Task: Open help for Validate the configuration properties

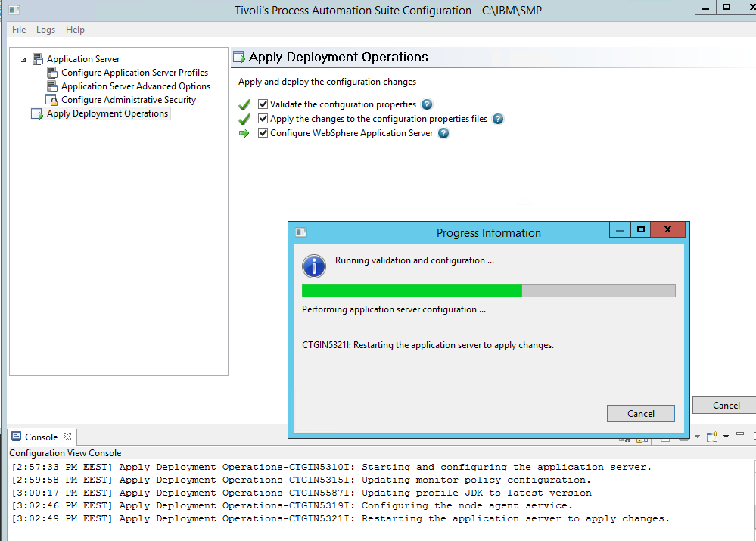Action: (427, 104)
